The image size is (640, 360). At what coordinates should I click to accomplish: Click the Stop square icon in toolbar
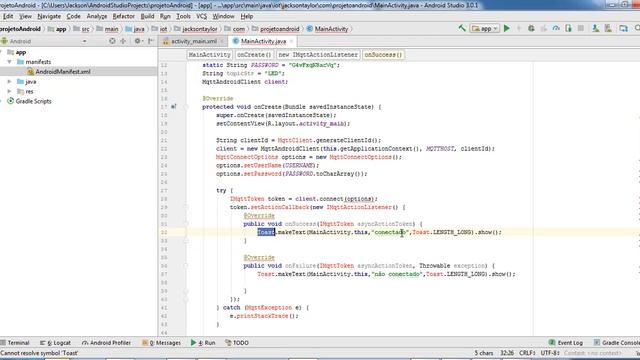[581, 28]
